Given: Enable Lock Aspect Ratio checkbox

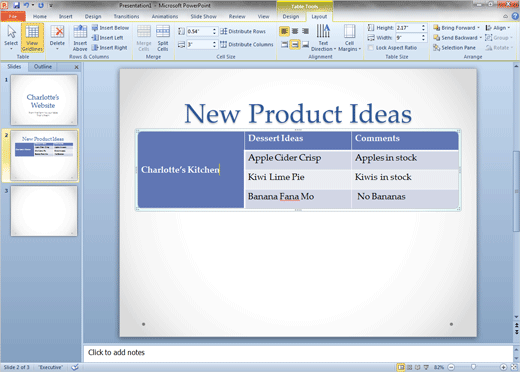Looking at the screenshot, I should [x=371, y=48].
